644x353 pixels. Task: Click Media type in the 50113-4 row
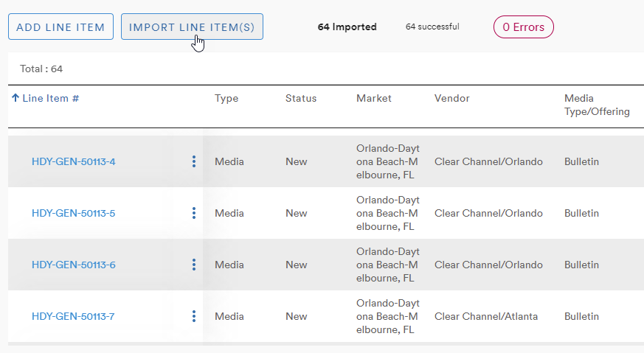[229, 161]
